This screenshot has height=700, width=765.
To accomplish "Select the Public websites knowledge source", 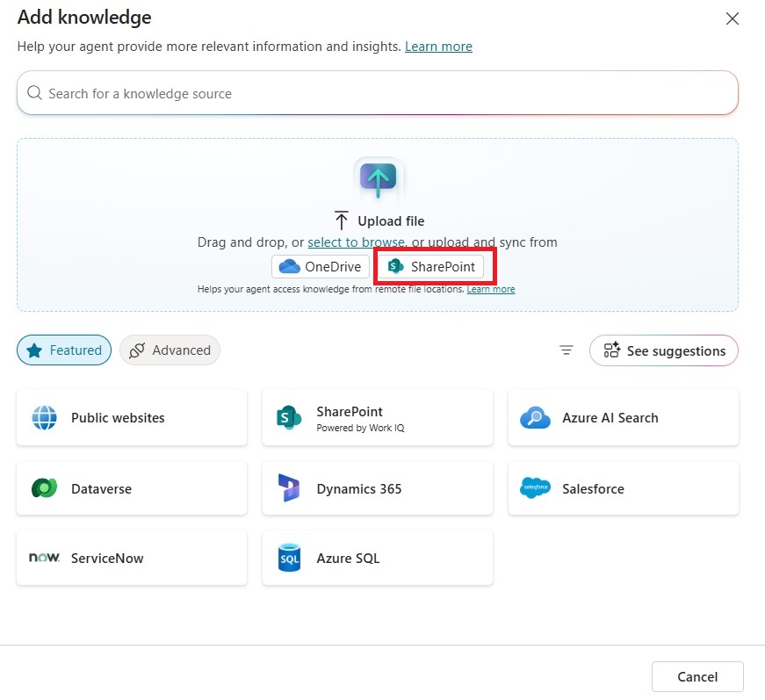I will pyautogui.click(x=132, y=418).
